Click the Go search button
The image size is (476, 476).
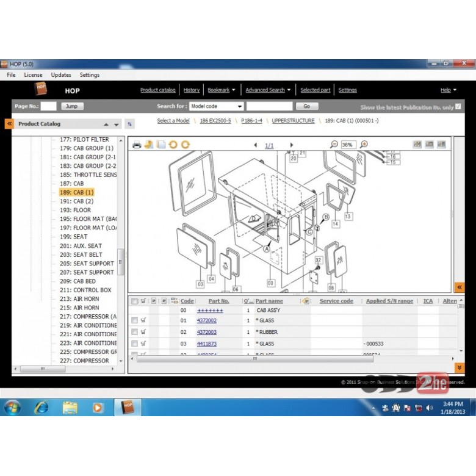[x=306, y=106]
